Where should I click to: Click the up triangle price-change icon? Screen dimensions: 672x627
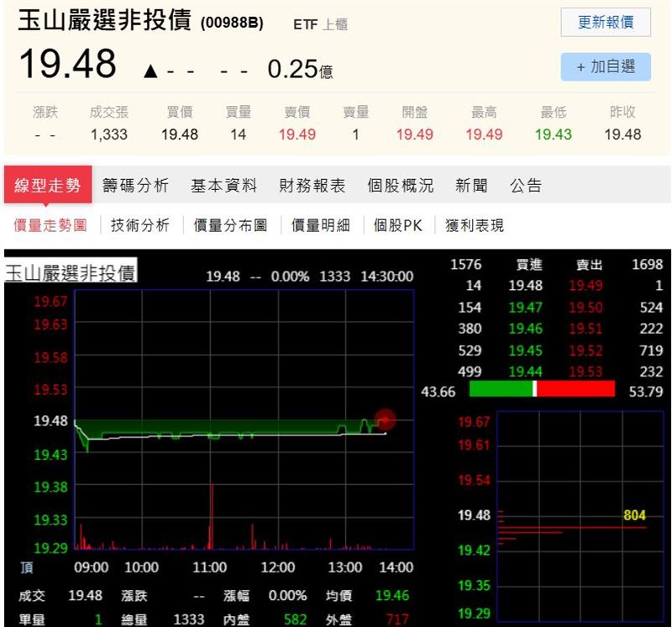click(150, 71)
